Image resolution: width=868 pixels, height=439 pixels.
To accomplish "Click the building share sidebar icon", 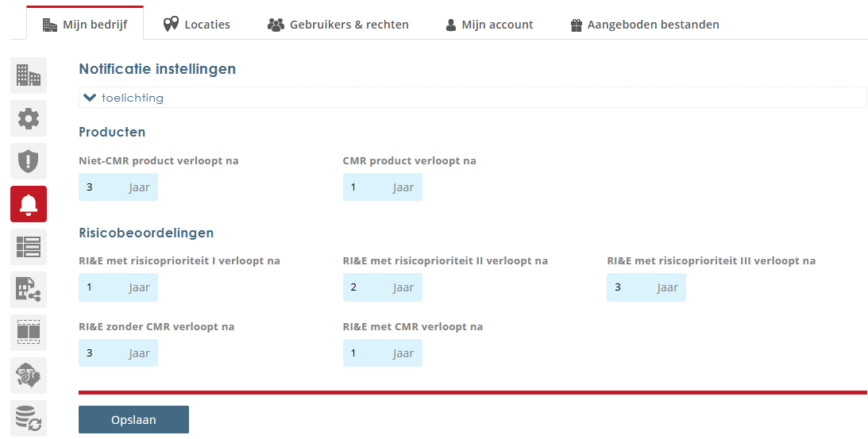I will click(x=29, y=290).
